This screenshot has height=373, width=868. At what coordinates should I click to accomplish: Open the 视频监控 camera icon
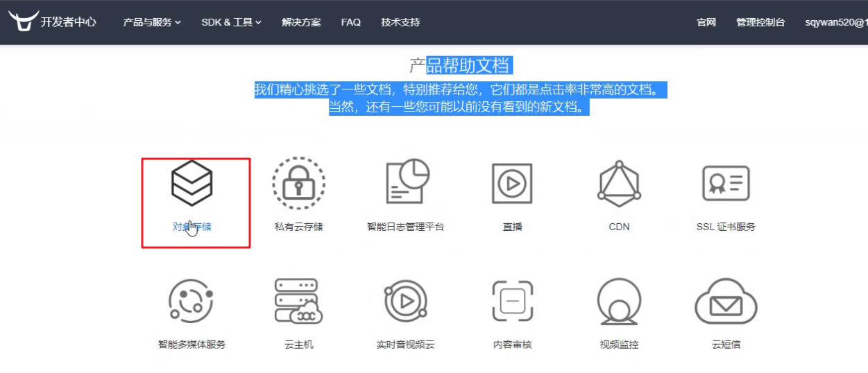coord(619,302)
